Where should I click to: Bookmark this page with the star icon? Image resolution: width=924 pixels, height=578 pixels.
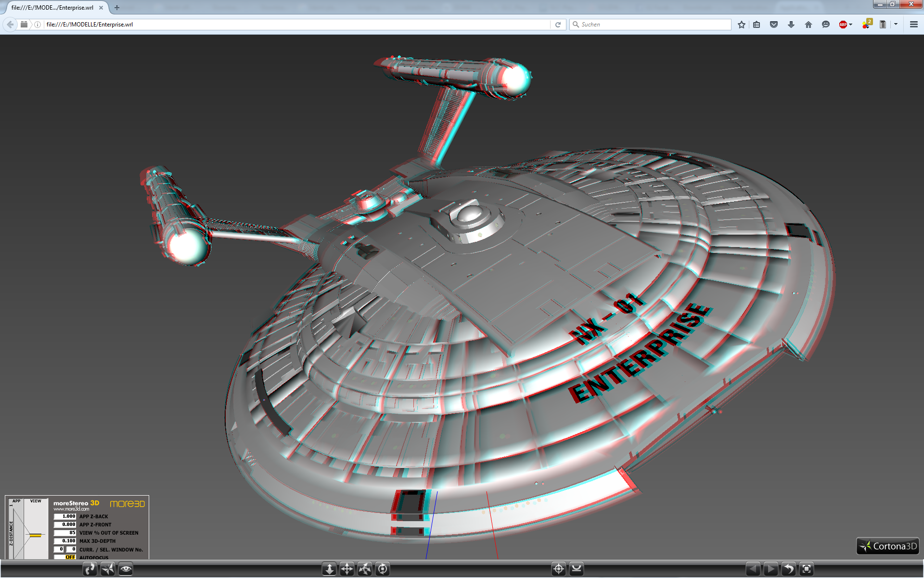742,25
